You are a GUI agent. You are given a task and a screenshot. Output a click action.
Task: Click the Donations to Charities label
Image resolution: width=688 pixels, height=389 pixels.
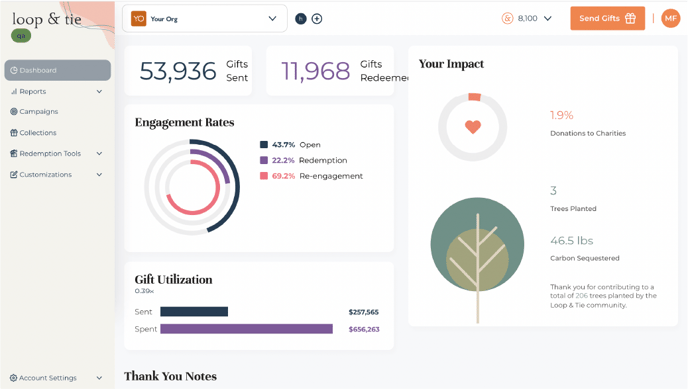[588, 133]
